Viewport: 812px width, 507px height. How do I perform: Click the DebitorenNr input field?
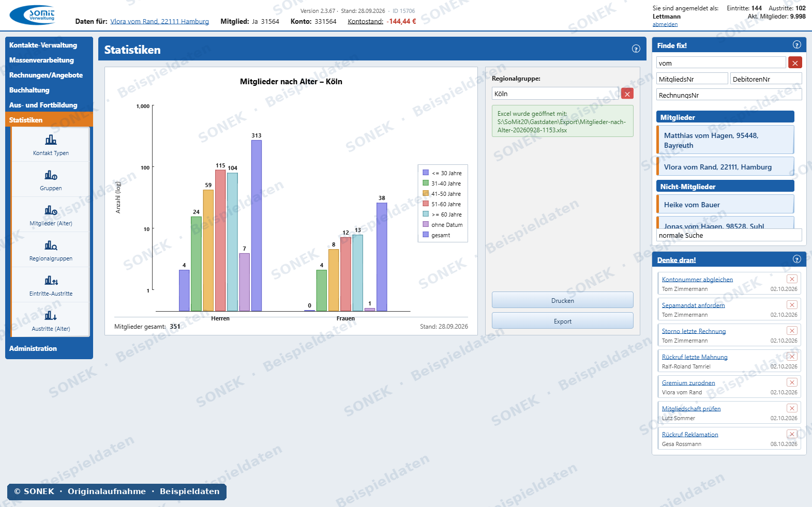coord(766,79)
